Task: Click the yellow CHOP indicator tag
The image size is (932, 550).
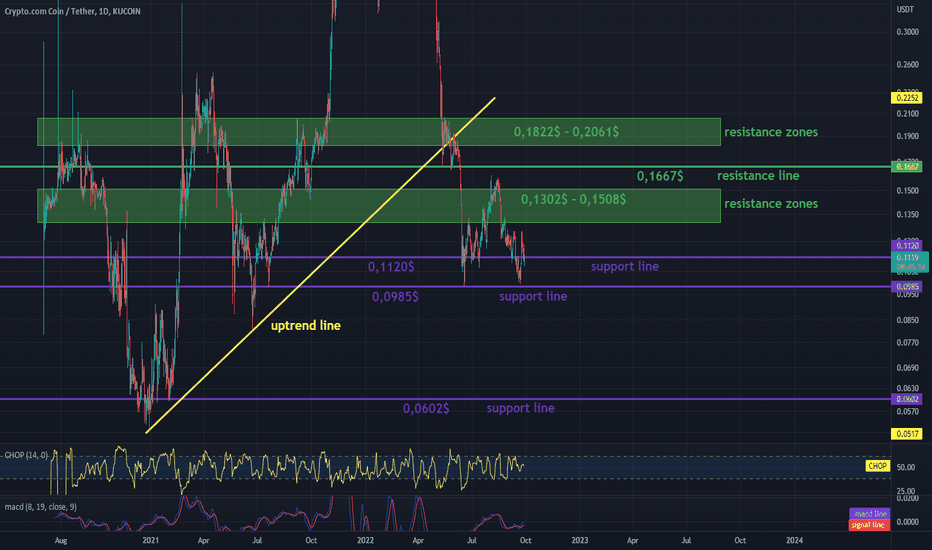Action: (x=877, y=466)
